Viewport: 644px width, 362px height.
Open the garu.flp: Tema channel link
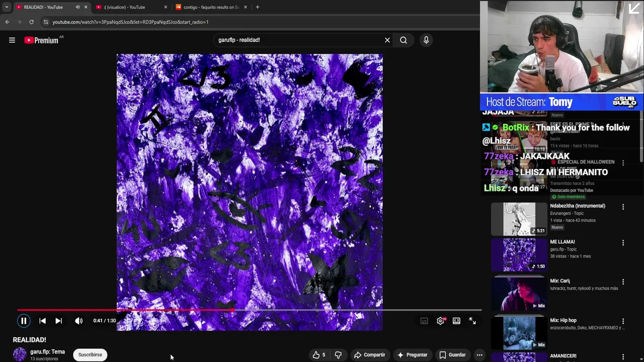pos(47,352)
